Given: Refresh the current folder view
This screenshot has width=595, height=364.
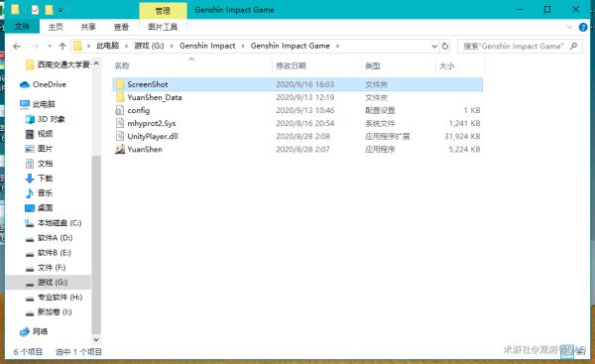Looking at the screenshot, I should (445, 47).
